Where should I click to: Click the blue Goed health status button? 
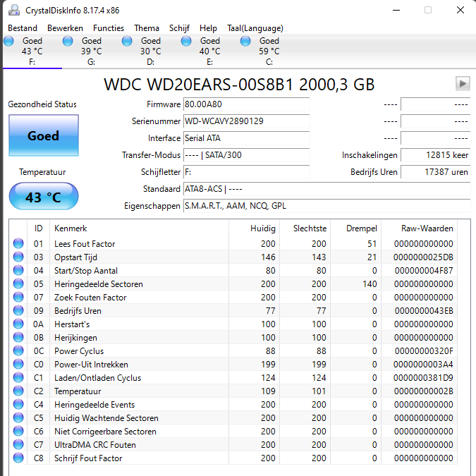coord(44,135)
